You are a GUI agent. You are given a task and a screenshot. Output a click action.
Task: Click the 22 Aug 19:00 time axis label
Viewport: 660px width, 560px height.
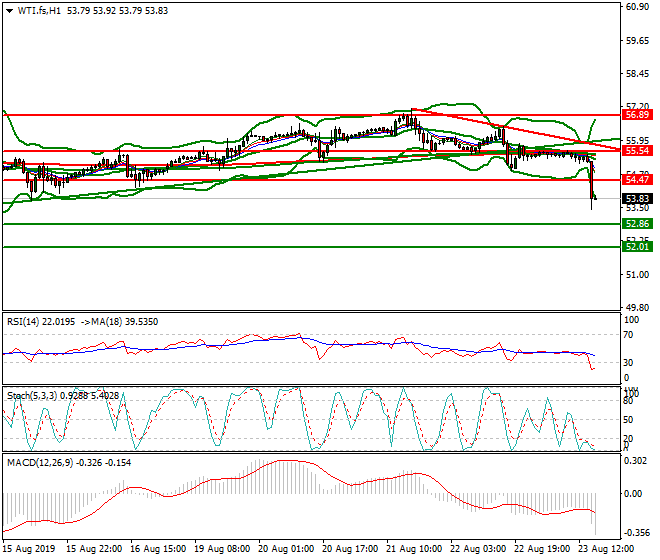(542, 549)
